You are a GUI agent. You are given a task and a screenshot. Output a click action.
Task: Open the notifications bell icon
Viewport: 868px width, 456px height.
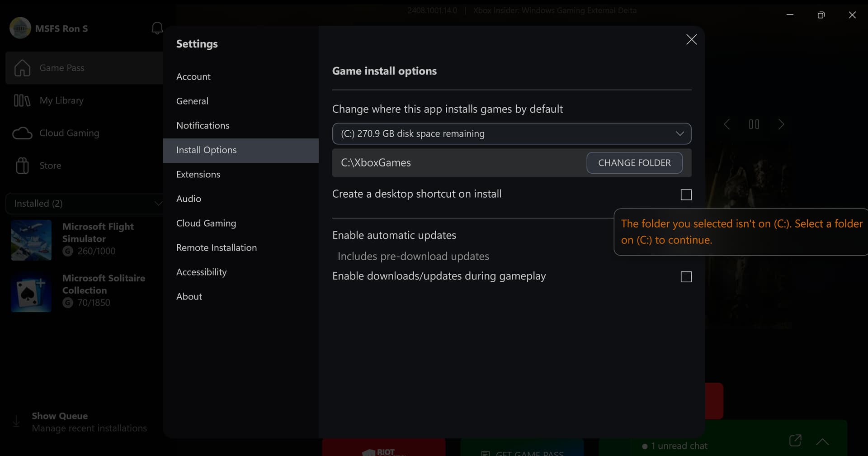coord(157,28)
